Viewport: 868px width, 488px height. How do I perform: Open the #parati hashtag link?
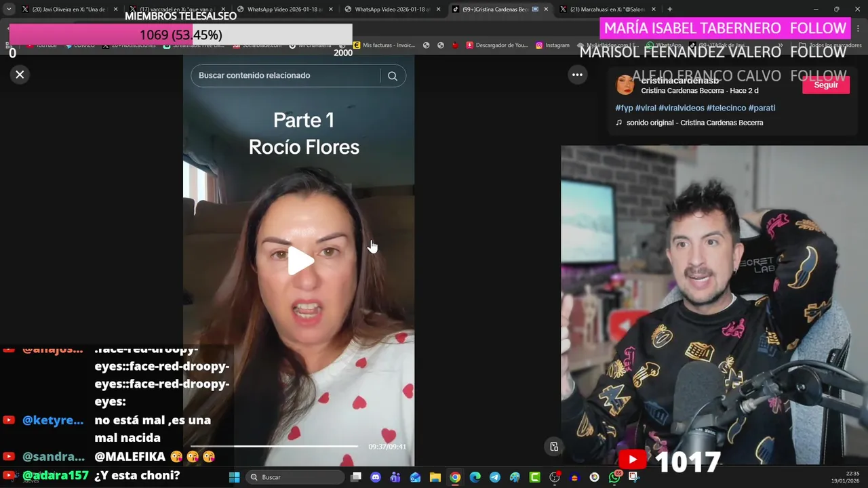point(762,108)
